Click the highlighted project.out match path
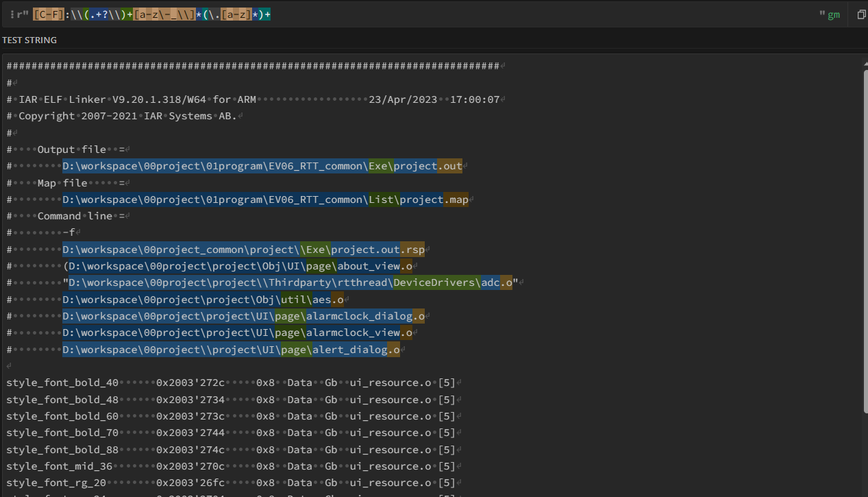 (262, 166)
